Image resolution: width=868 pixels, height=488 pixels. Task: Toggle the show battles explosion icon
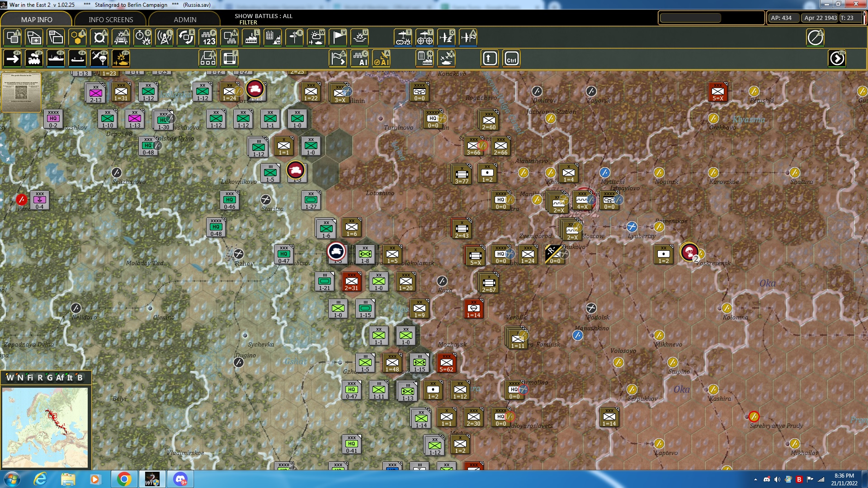(121, 58)
